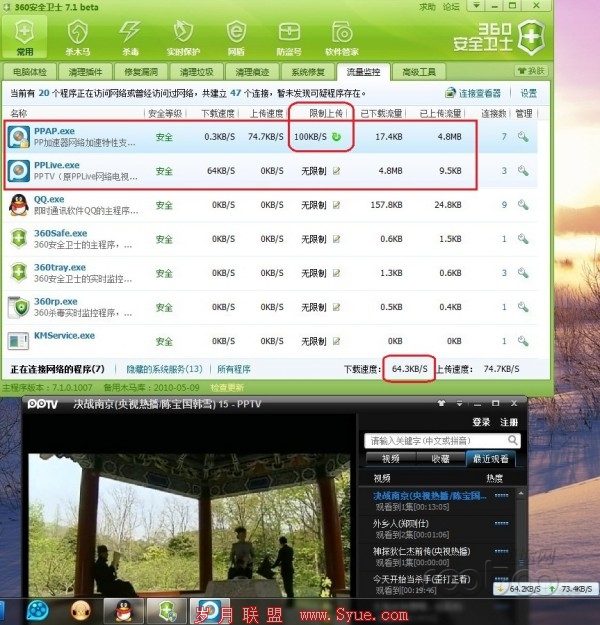600x625 pixels.
Task: Edit the upload limit for 360rp.exe
Action: pos(336,307)
